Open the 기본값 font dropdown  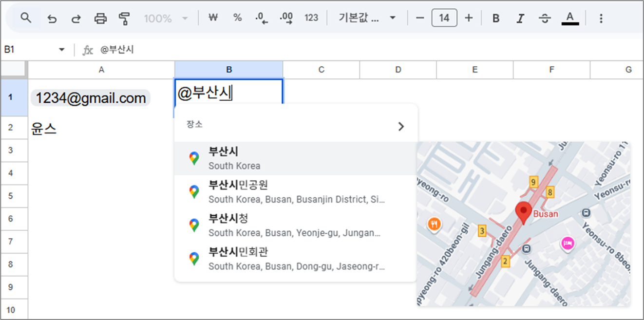367,18
